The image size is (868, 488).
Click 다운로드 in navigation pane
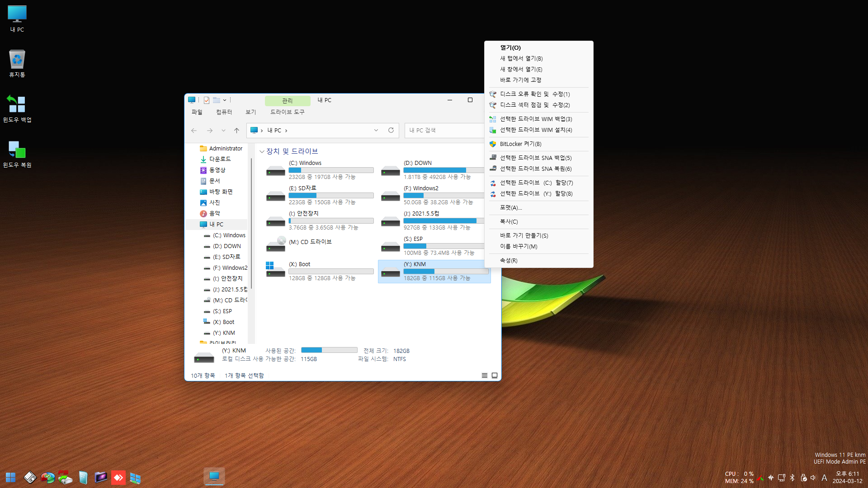point(220,159)
